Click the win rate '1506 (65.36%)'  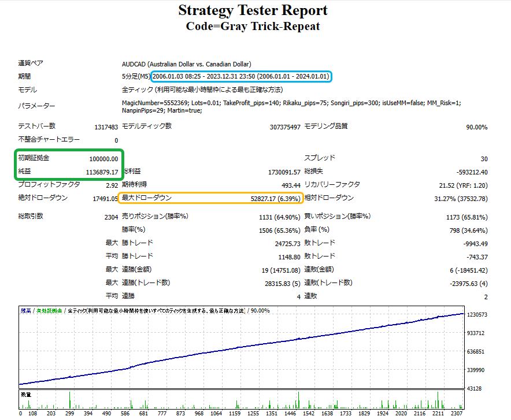(280, 231)
